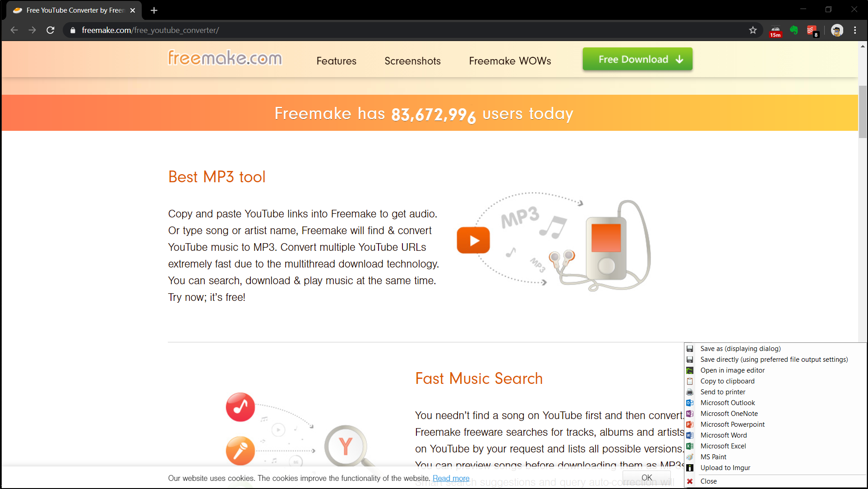Select Microsoft OneNote from context menu
The width and height of the screenshot is (868, 489).
(729, 413)
